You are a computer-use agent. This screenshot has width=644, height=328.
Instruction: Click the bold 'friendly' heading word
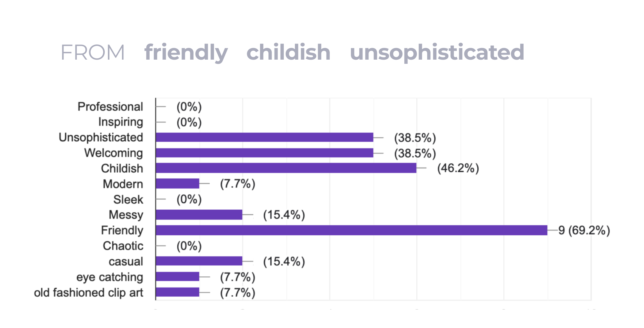coord(186,52)
